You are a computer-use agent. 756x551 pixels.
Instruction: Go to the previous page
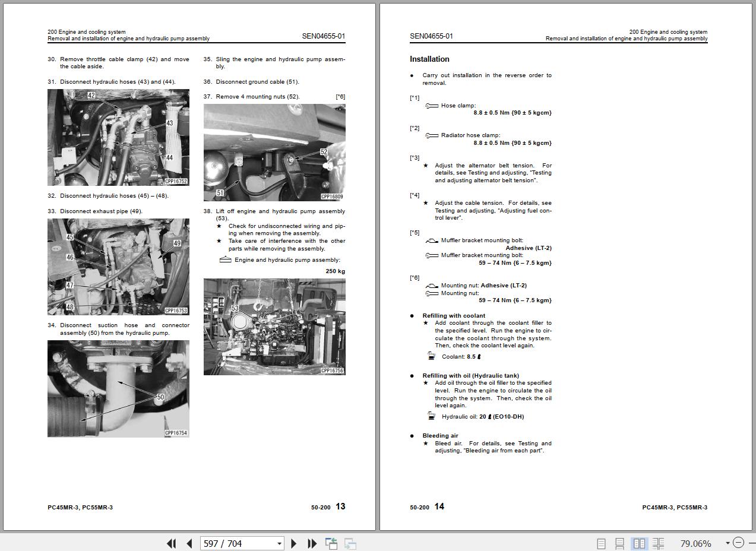coord(189,543)
